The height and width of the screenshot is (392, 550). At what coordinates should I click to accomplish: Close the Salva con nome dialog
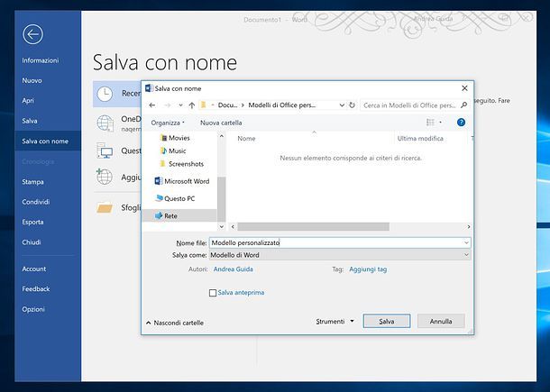click(x=464, y=88)
